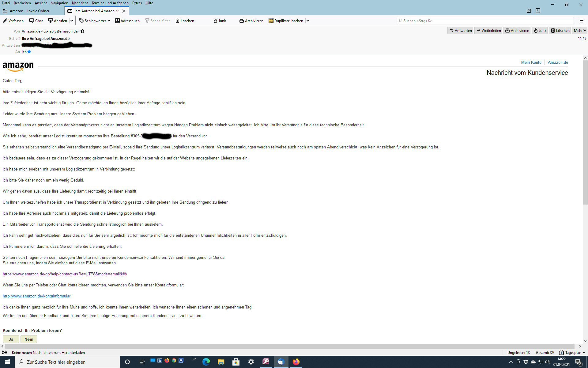
Task: Open the Schlagwörter tag dropdown
Action: pos(95,21)
